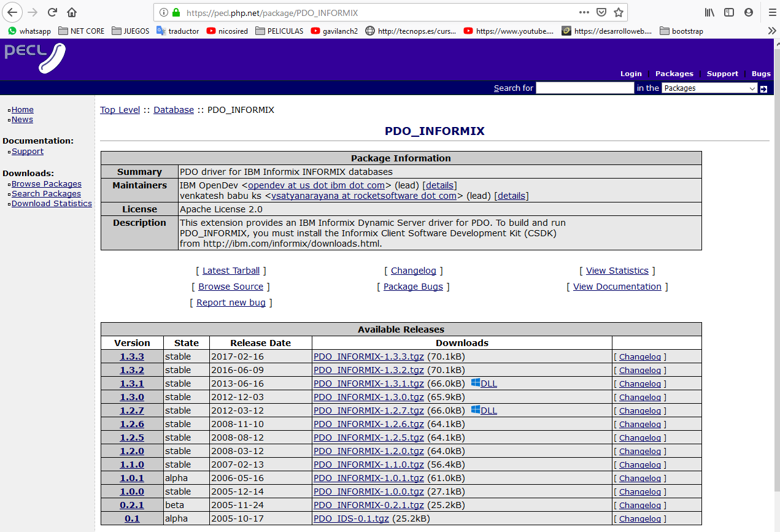This screenshot has height=532, width=780.
Task: Open the JUEGOS bookmarks folder
Action: coord(130,31)
